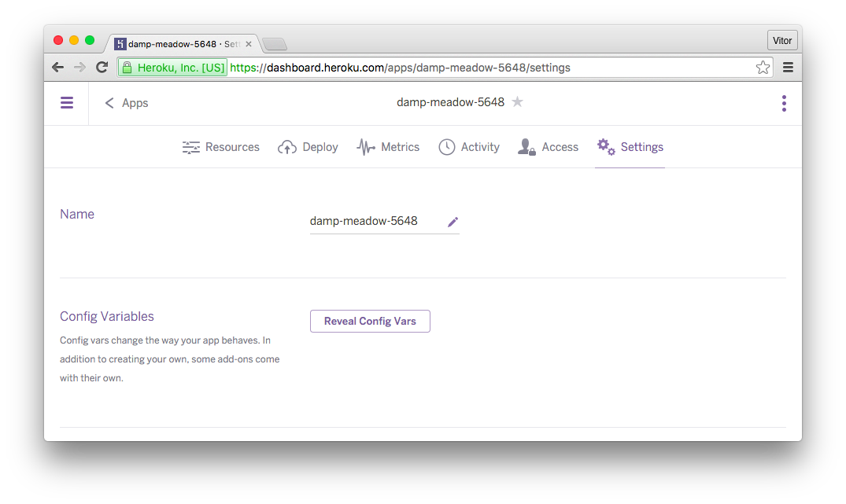Click the browser back arrow
The height and width of the screenshot is (504, 846).
pos(57,68)
